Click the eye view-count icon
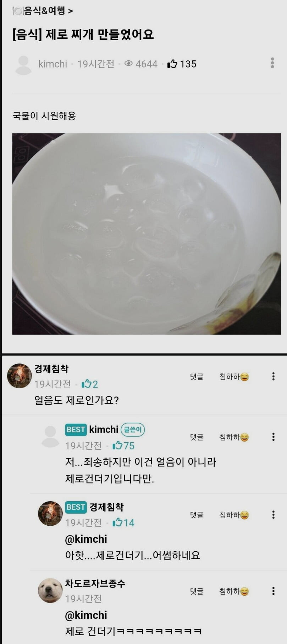Screen dimensions: 287x644 point(128,64)
